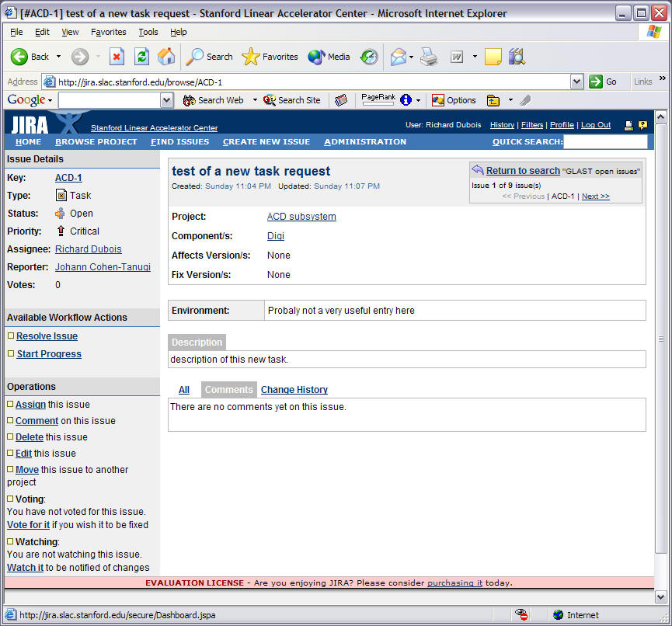The width and height of the screenshot is (672, 626).
Task: Click the Edit with Word icon
Action: (x=457, y=57)
